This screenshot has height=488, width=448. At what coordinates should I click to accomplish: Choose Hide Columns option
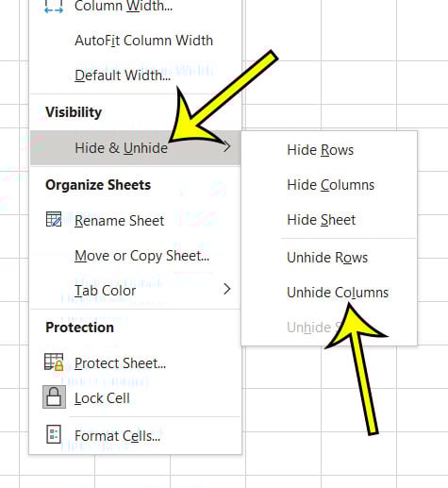(330, 185)
